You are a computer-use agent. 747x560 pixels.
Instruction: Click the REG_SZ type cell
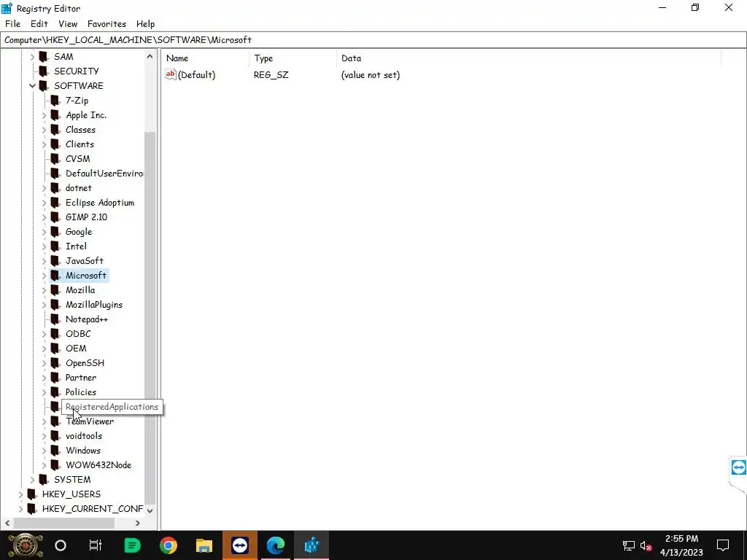click(x=271, y=75)
